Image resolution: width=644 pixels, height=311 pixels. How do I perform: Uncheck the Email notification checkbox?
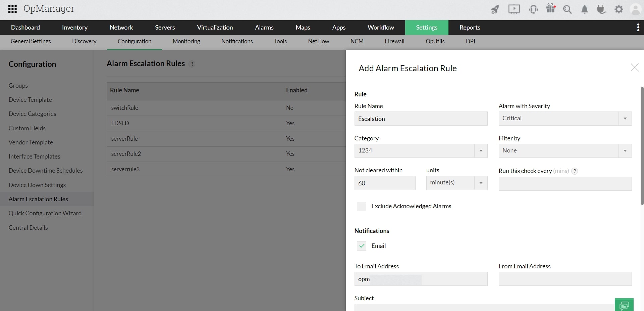(362, 246)
